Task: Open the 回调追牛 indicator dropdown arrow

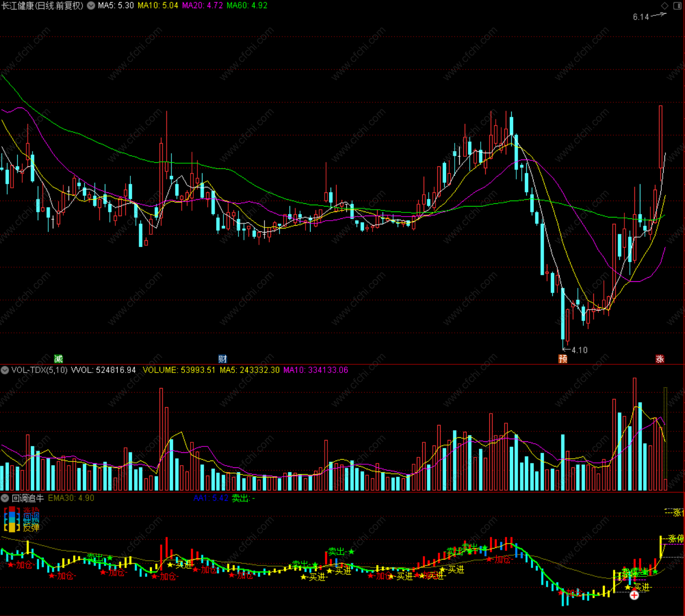Action: click(5, 498)
